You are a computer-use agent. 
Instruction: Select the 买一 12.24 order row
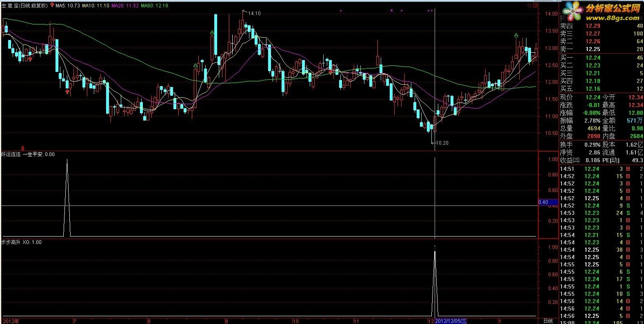click(602, 58)
